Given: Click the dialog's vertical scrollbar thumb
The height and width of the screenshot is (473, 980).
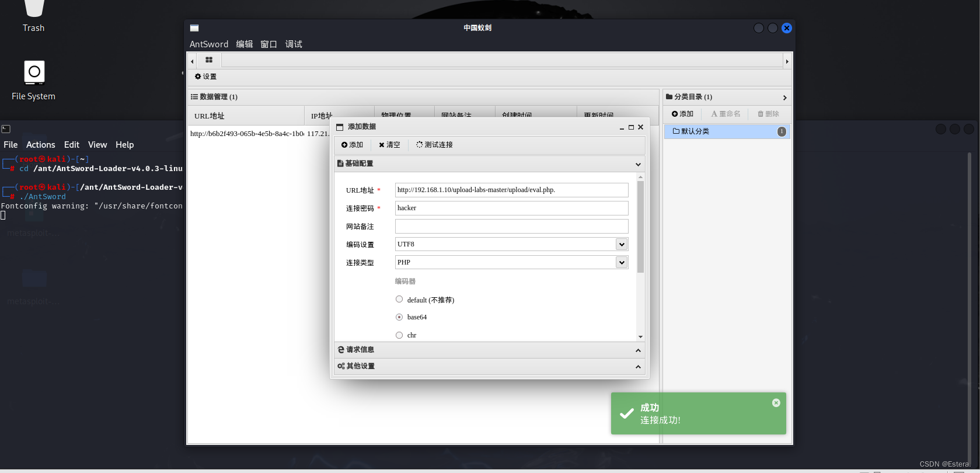Looking at the screenshot, I should click(x=640, y=227).
